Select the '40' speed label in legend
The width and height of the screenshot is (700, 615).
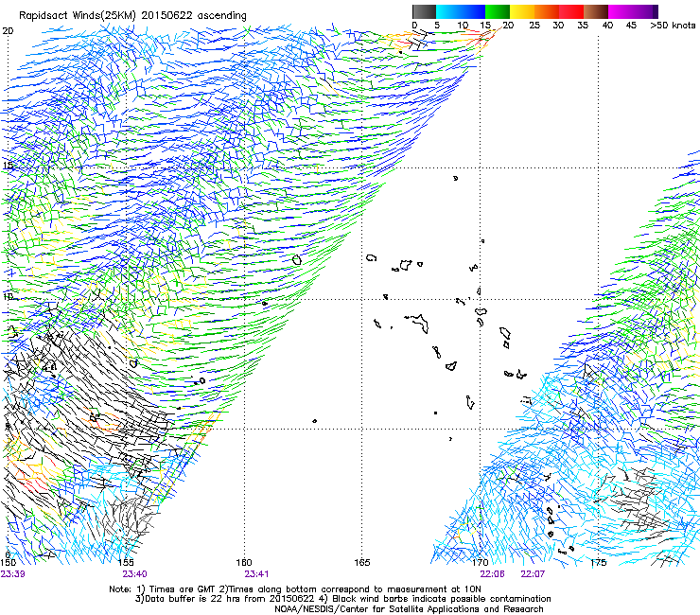tap(607, 26)
